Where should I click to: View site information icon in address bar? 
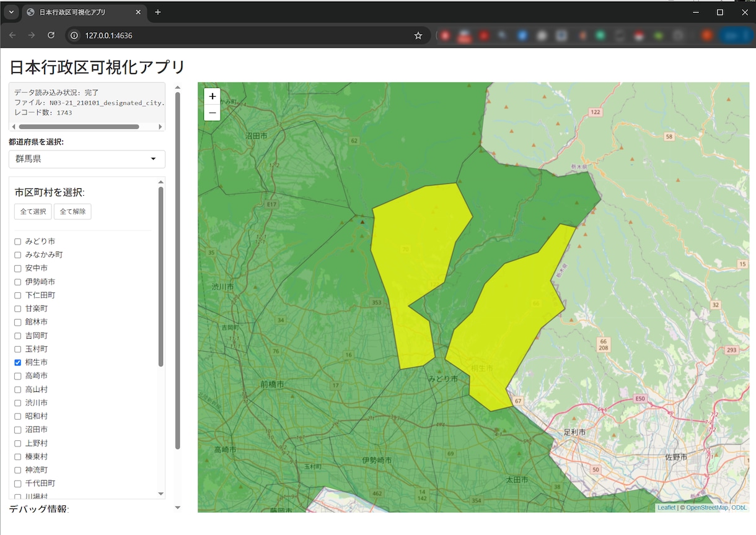click(x=75, y=35)
